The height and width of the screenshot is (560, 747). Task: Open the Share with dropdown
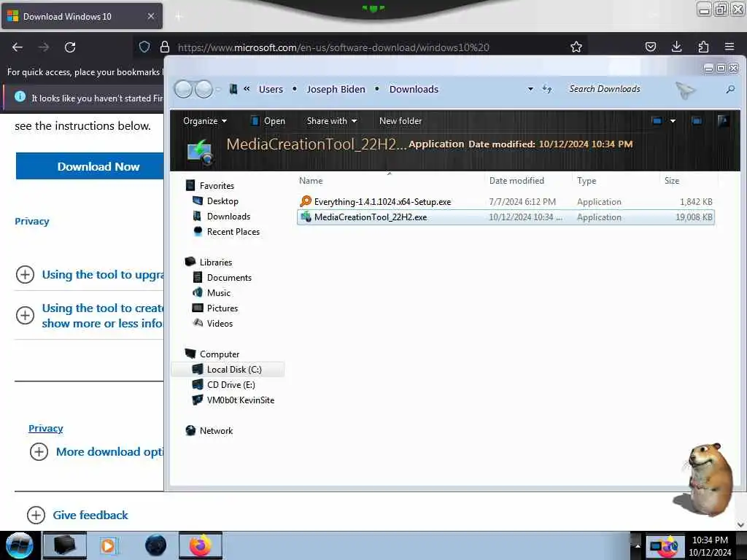coord(332,121)
